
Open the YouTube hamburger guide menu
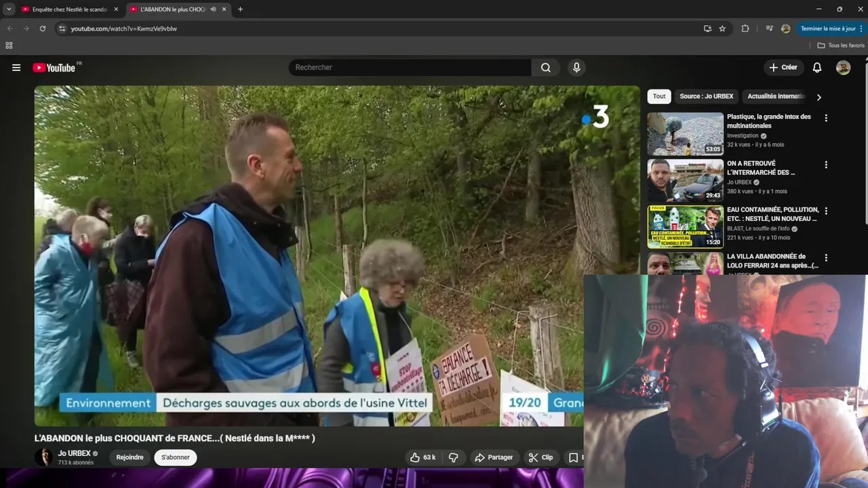pyautogui.click(x=16, y=67)
